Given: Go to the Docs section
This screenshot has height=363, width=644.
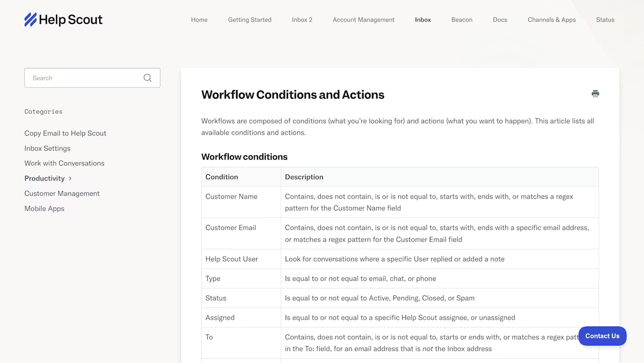Looking at the screenshot, I should pyautogui.click(x=500, y=20).
